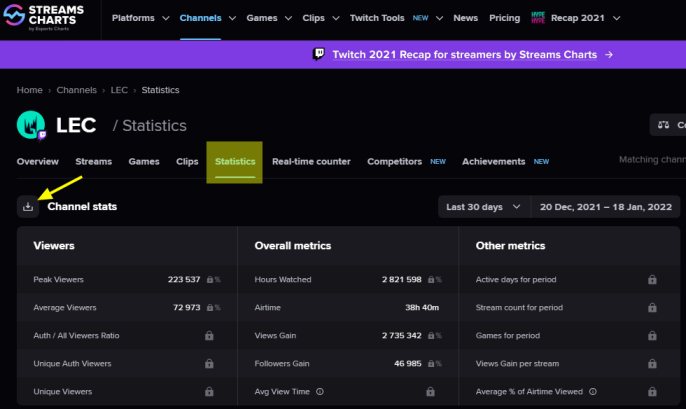This screenshot has height=409, width=686.
Task: Click the Views Gain value 2 735 342
Action: 402,336
